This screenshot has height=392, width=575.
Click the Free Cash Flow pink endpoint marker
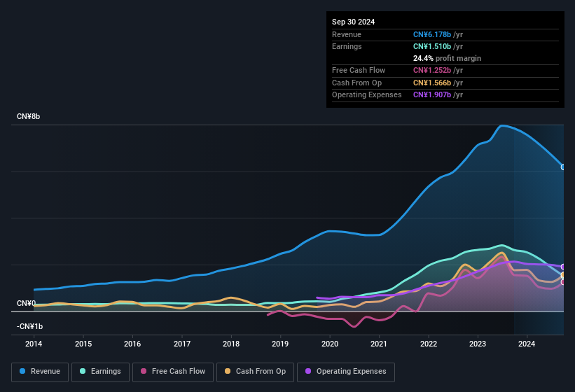coord(563,282)
